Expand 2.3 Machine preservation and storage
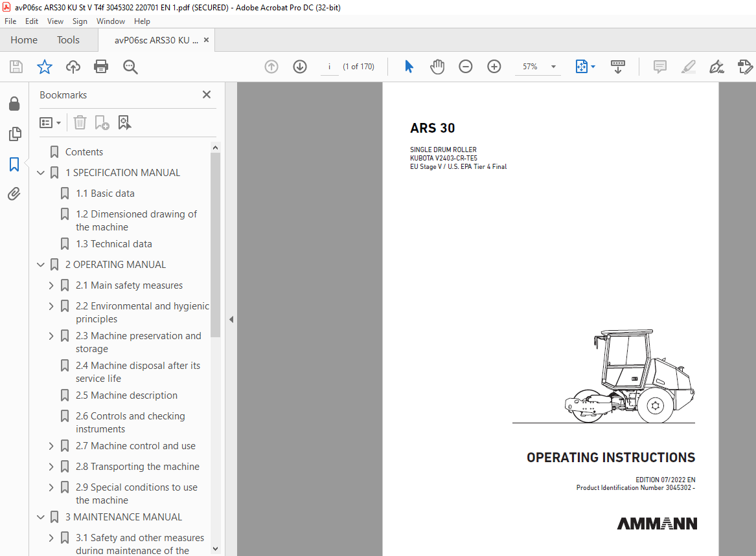Image resolution: width=756 pixels, height=556 pixels. (x=51, y=336)
